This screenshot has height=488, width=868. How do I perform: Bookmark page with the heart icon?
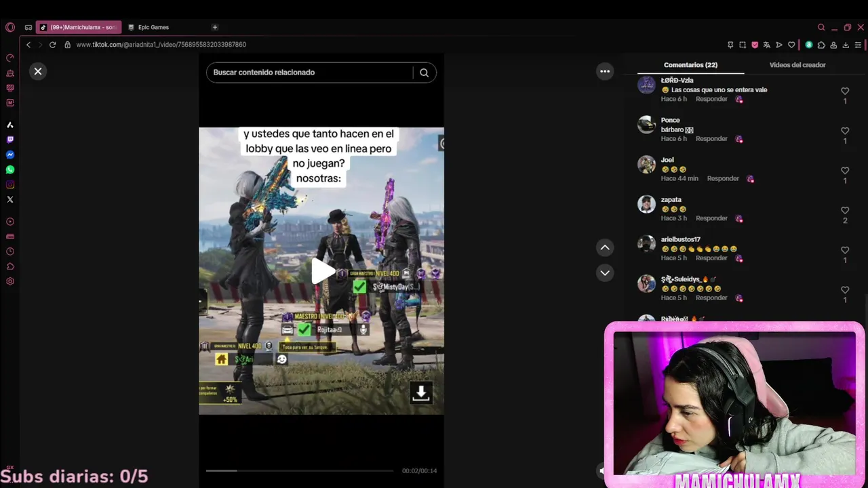click(x=791, y=45)
